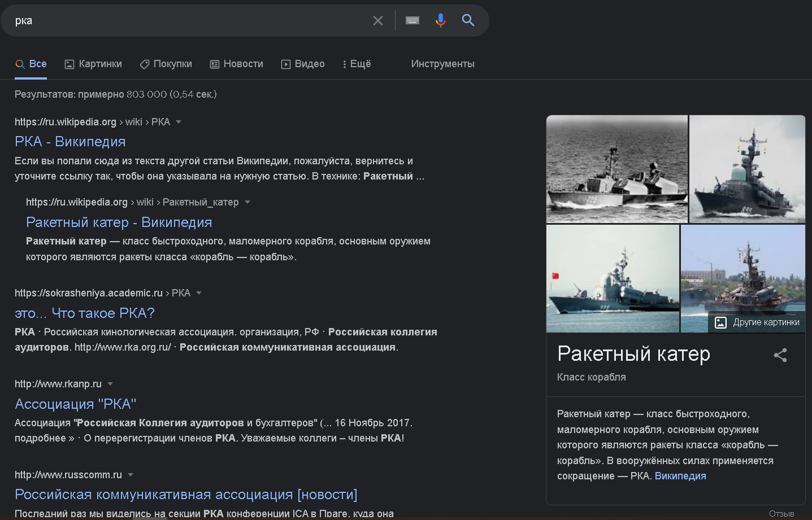
Task: Click the Ракетный катер panel title
Action: [x=633, y=354]
